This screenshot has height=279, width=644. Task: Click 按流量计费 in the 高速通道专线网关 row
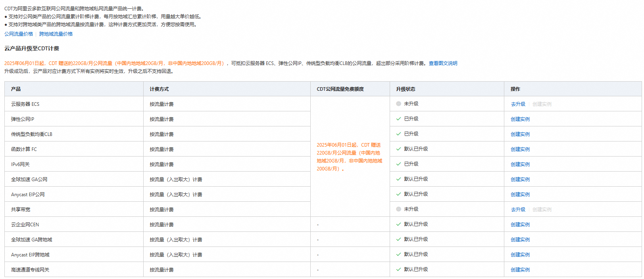(161, 270)
